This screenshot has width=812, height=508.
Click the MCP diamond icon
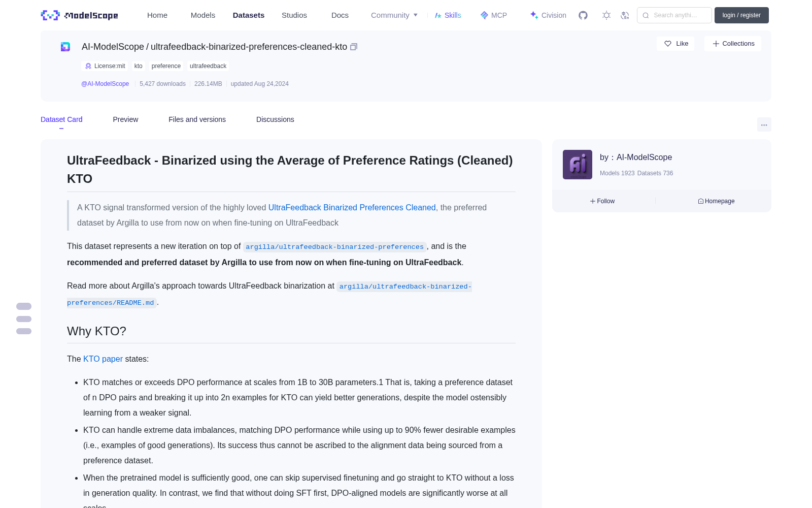click(x=484, y=15)
